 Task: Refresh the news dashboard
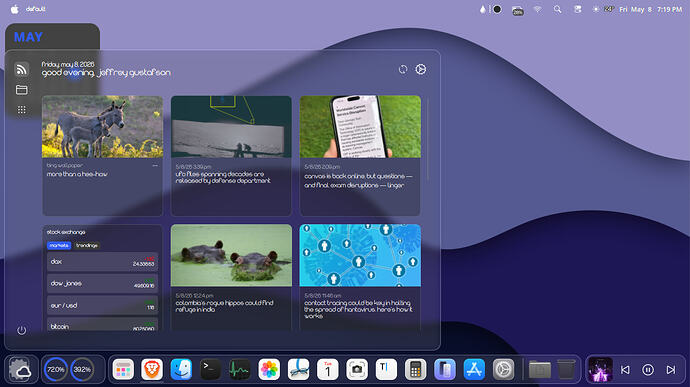pos(403,70)
